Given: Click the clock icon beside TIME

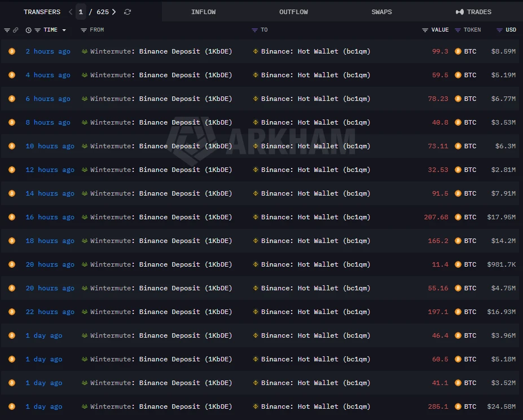Looking at the screenshot, I should click(x=29, y=30).
